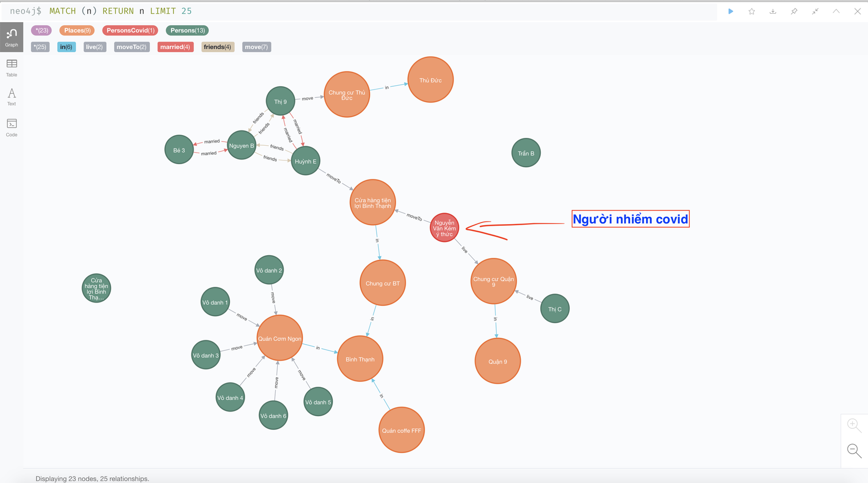
Task: Close the result frame
Action: 857,11
